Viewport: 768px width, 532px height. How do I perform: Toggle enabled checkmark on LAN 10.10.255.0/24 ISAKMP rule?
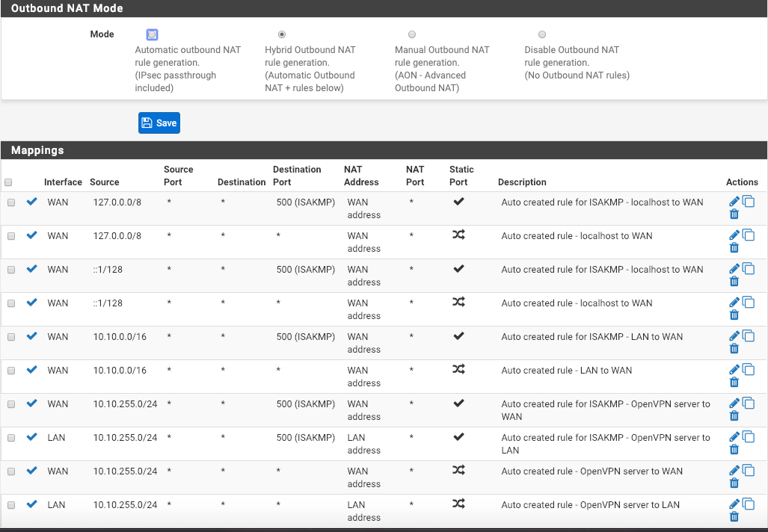[31, 437]
